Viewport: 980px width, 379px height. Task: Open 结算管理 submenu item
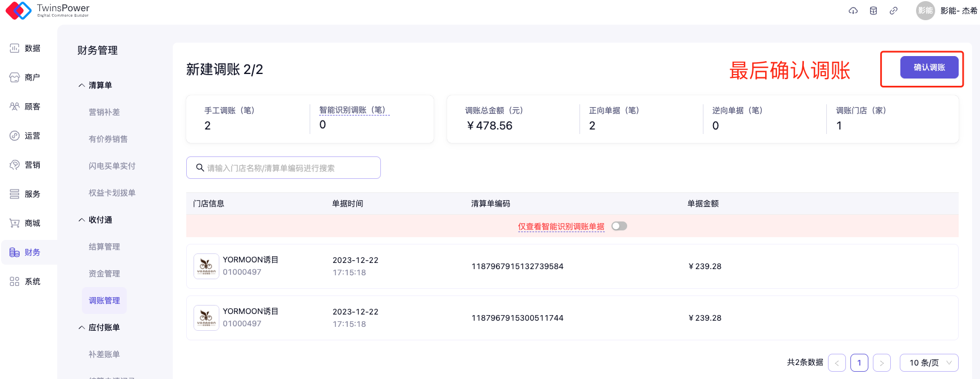(x=104, y=247)
